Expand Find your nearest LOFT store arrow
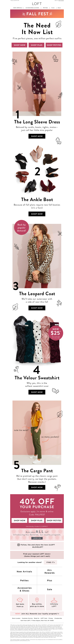 (x=50, y=554)
